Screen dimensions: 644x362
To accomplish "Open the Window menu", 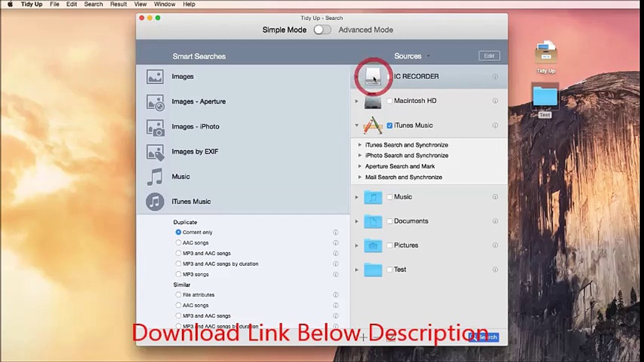I will [164, 4].
